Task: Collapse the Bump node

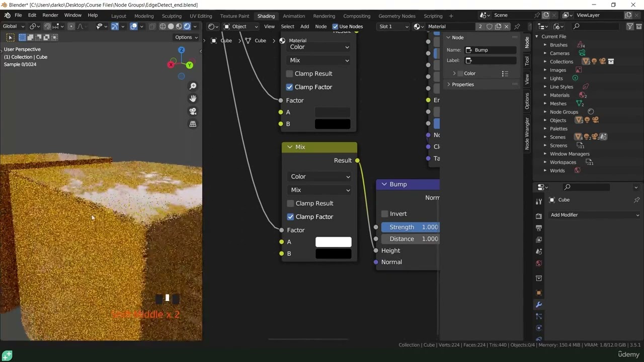Action: point(384,185)
